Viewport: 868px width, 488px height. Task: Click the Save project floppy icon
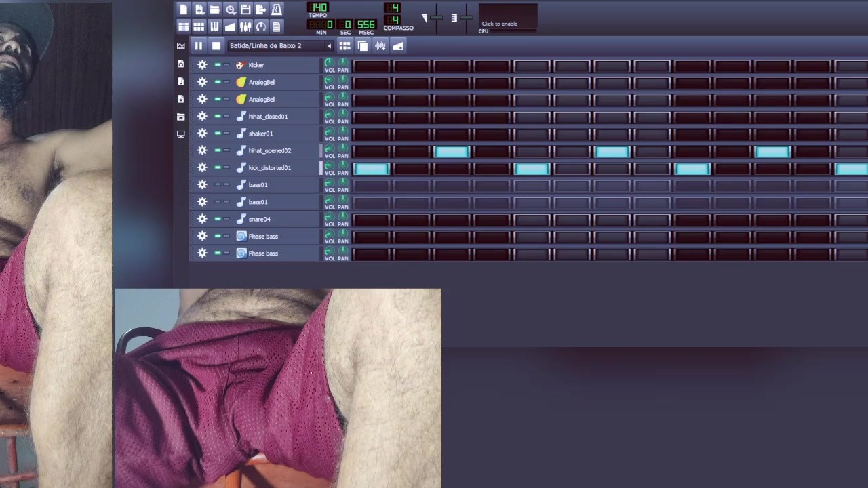click(245, 9)
